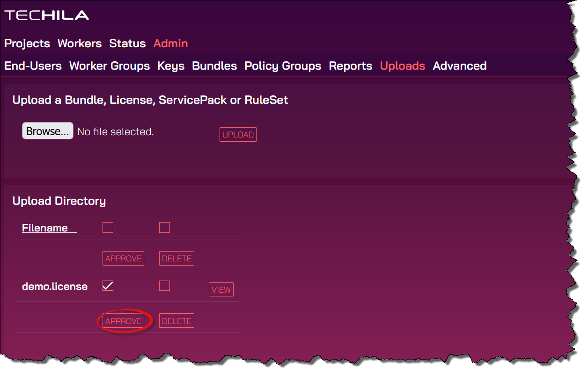The width and height of the screenshot is (588, 375).
Task: Switch to the Keys tab
Action: click(171, 66)
